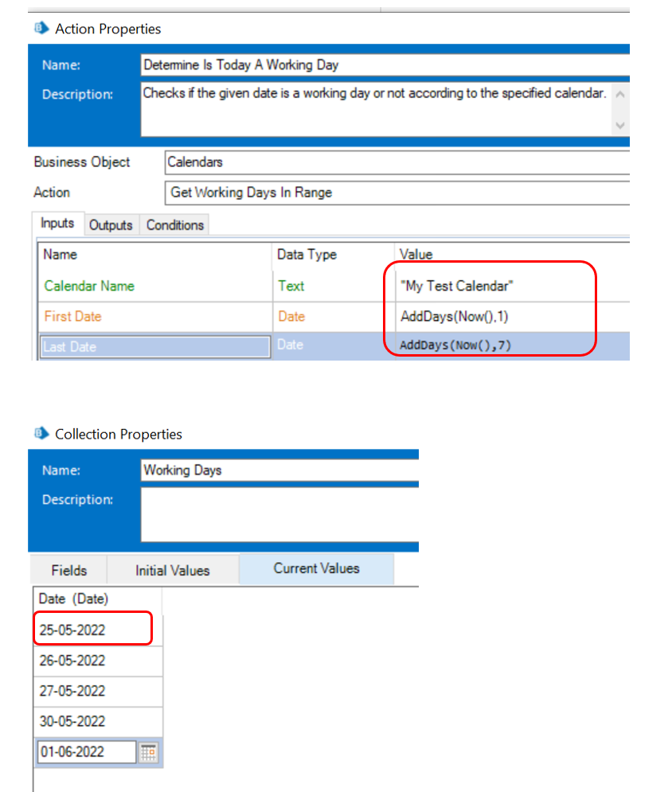This screenshot has width=672, height=792.
Task: Click the date input showing 01-06-2022
Action: pos(87,752)
